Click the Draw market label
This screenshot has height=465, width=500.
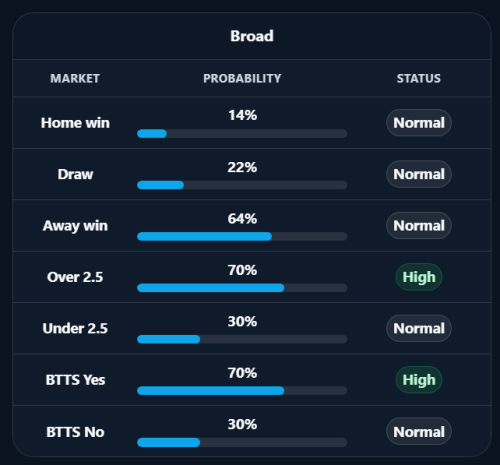click(x=75, y=174)
